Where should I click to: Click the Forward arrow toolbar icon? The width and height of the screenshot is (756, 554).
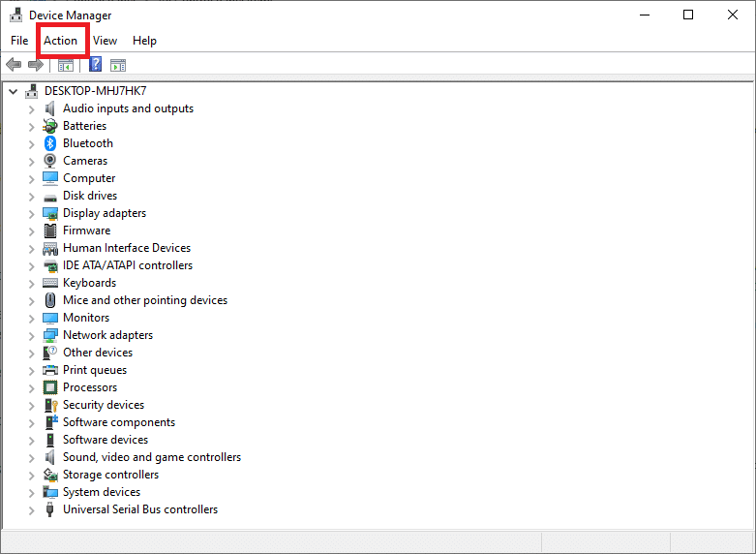click(36, 65)
